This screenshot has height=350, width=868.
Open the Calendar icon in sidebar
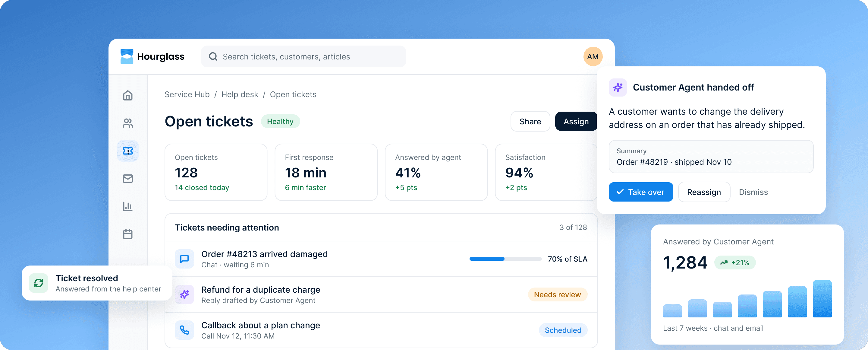click(x=128, y=234)
